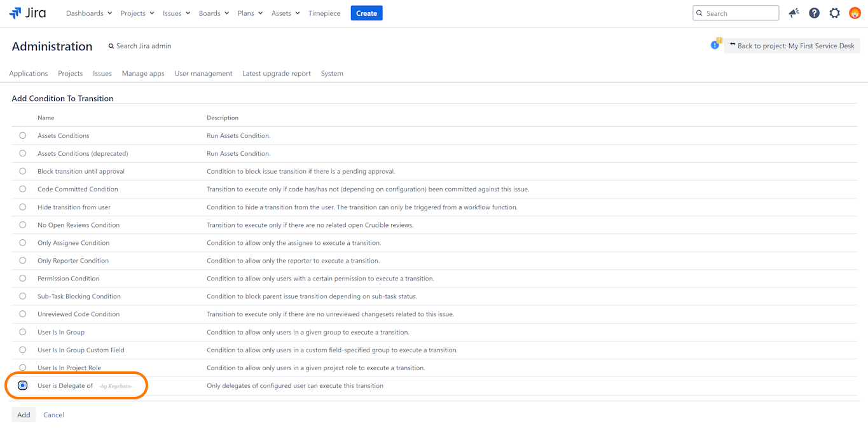Open the System admin tab

click(x=331, y=74)
